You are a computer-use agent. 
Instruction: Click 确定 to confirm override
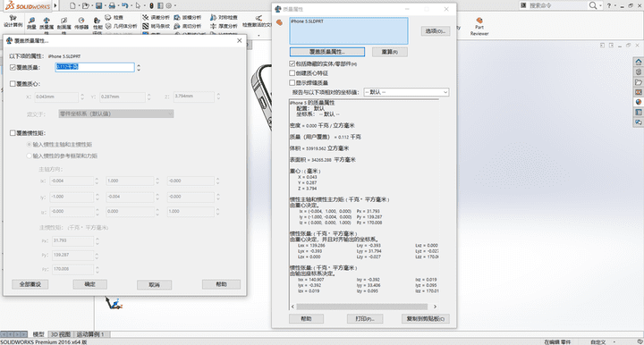click(90, 284)
